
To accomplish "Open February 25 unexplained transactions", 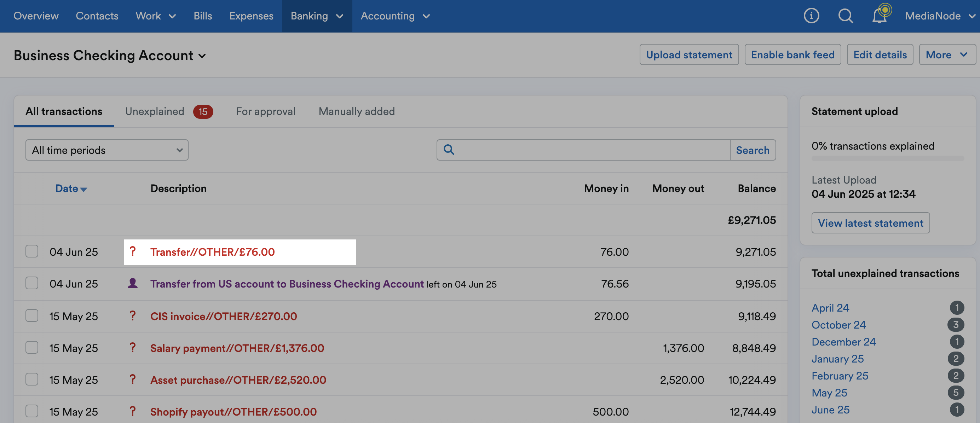I will coord(840,376).
